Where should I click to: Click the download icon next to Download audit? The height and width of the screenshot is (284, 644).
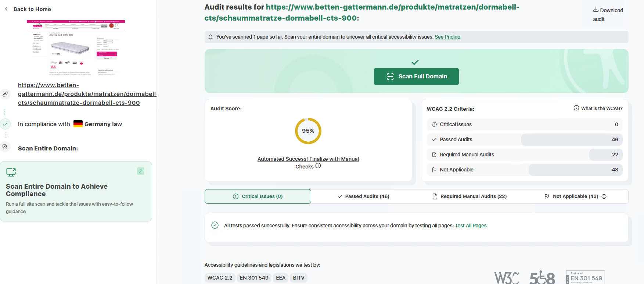pyautogui.click(x=596, y=10)
